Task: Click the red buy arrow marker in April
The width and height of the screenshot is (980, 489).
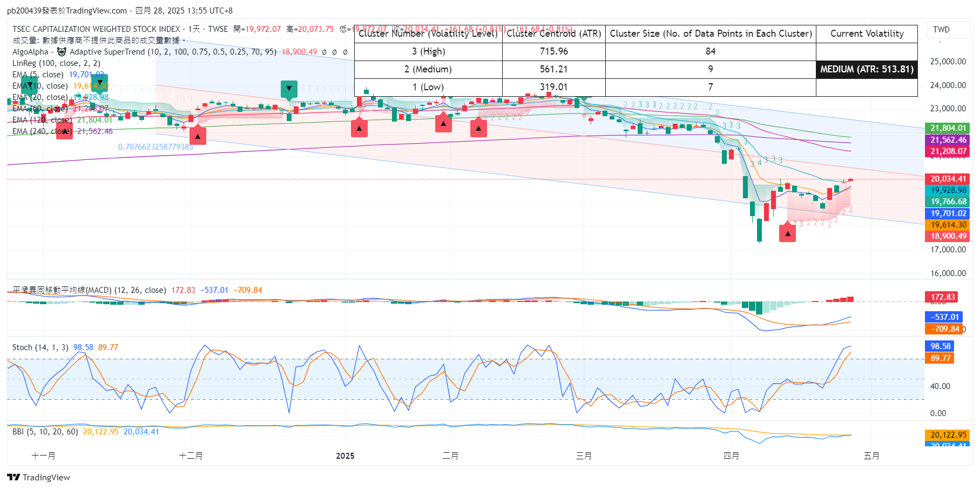Action: 787,233
